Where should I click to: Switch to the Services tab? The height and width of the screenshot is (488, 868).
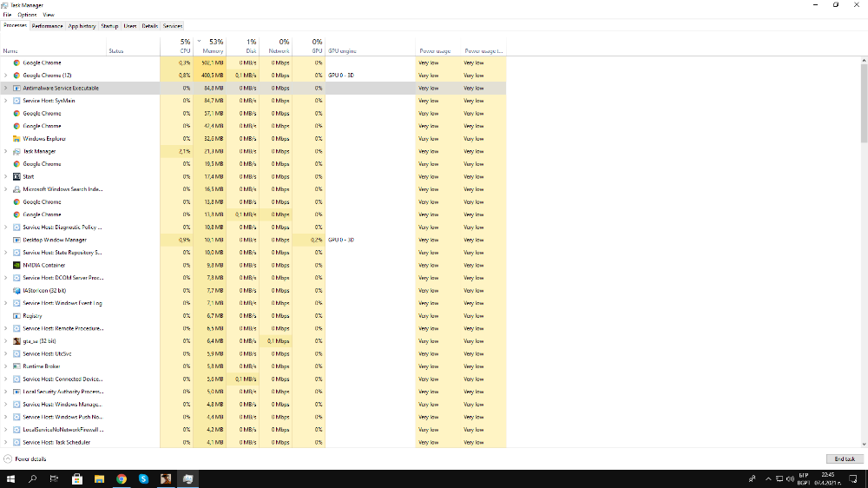click(172, 26)
